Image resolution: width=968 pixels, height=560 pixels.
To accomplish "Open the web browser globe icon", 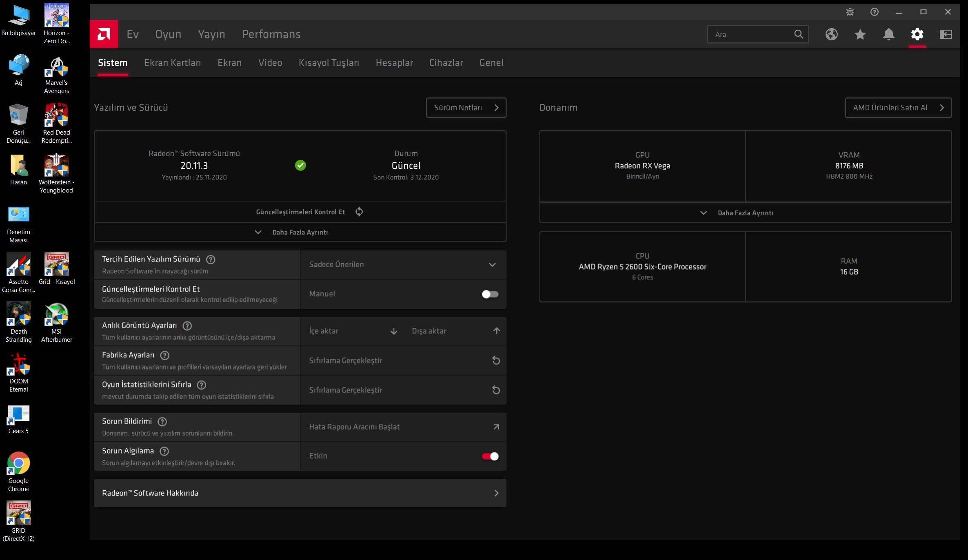I will (832, 34).
